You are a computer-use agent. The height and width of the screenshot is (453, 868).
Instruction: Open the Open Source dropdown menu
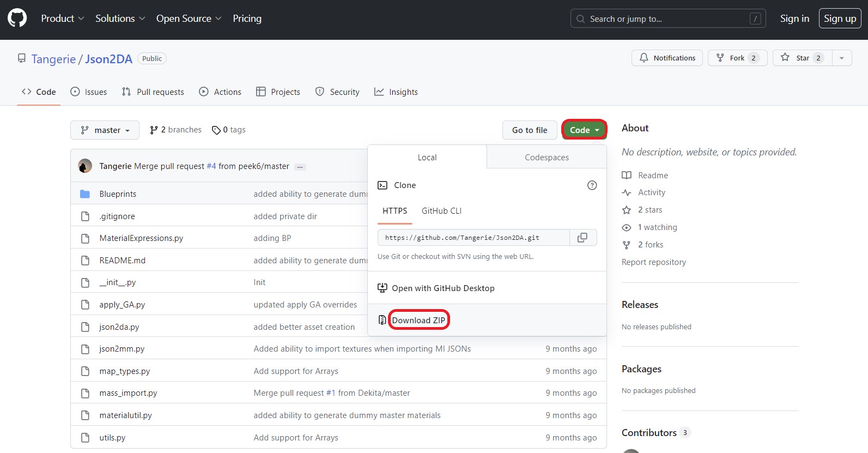point(189,19)
